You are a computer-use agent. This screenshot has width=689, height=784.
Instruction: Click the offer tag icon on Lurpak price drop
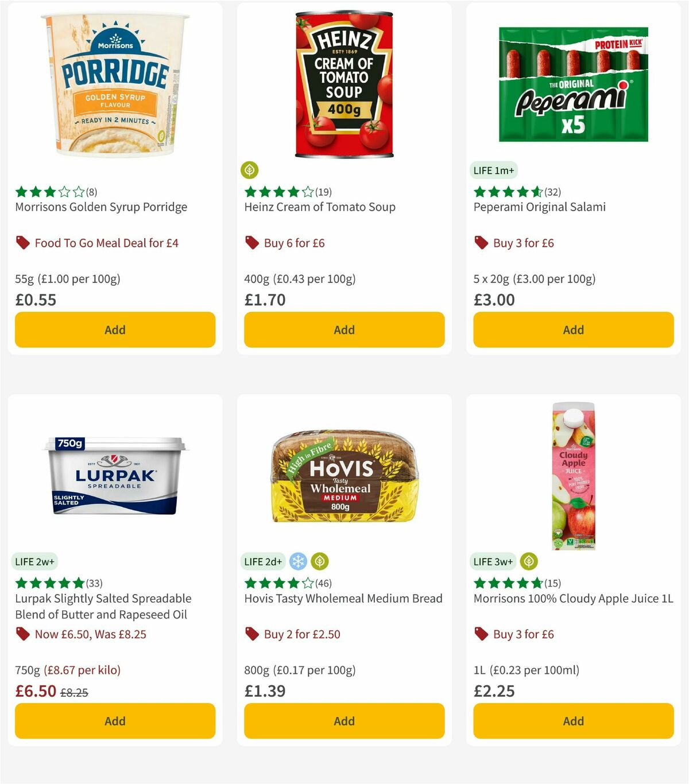click(22, 634)
